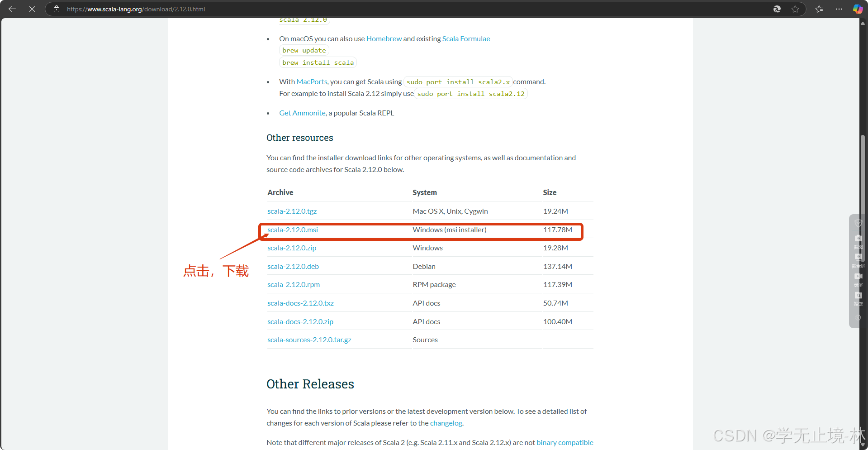Click 'sudo port install scala2.12' code
The height and width of the screenshot is (450, 868).
pyautogui.click(x=471, y=94)
